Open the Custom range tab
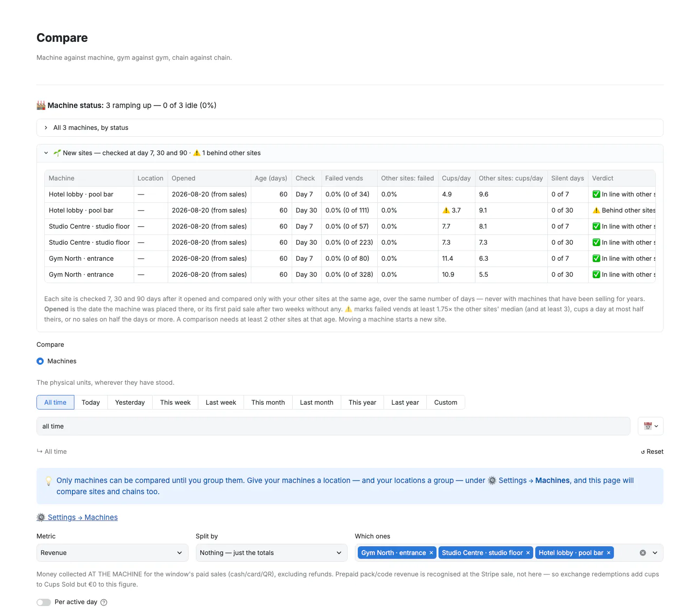Screen dimensions: 700x608 tap(446, 402)
